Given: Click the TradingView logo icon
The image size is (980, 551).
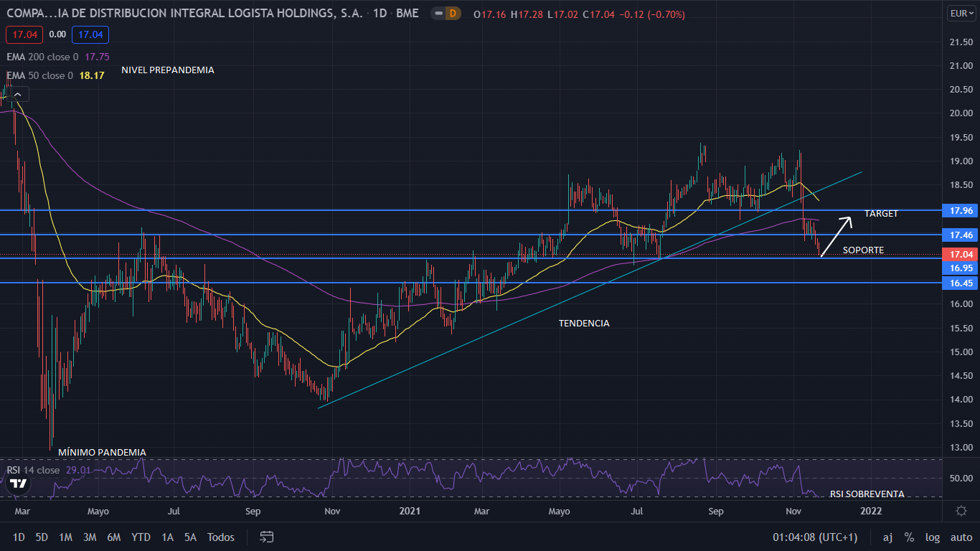Looking at the screenshot, I should (x=18, y=484).
